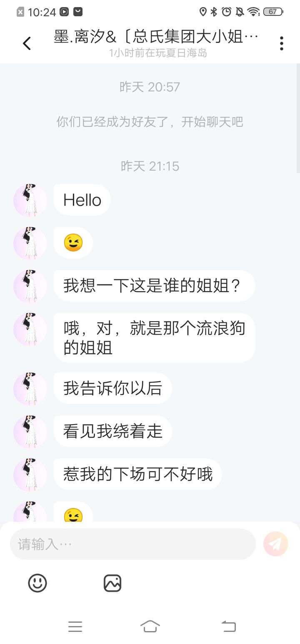
Task: Tap the message 惹我的下场可不好哦
Action: [x=137, y=474]
